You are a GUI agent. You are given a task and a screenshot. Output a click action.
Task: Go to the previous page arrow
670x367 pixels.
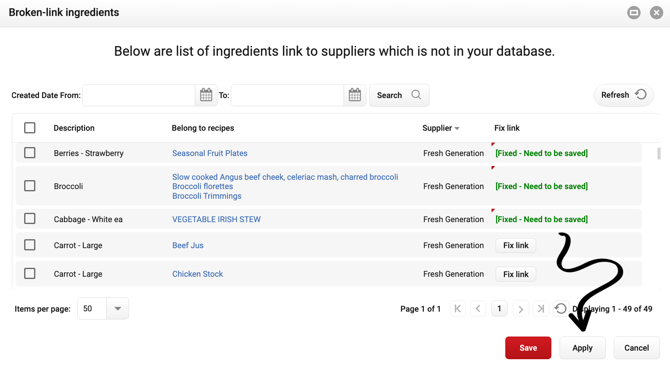click(478, 308)
